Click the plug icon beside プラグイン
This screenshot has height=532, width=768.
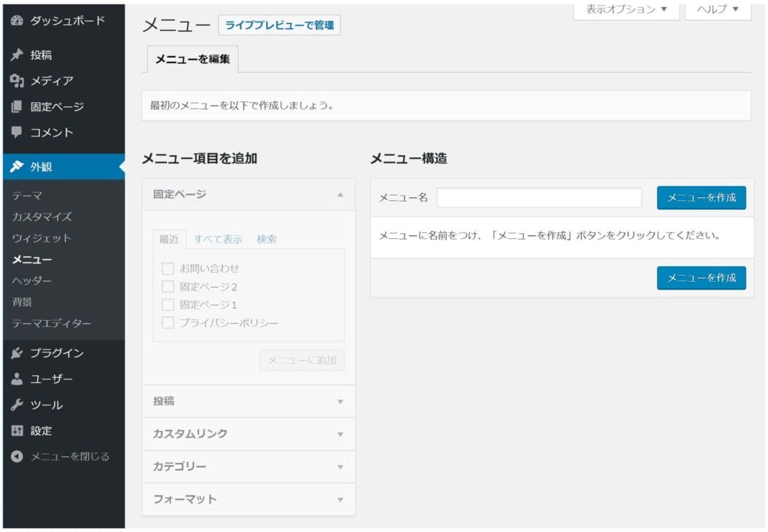[x=17, y=353]
